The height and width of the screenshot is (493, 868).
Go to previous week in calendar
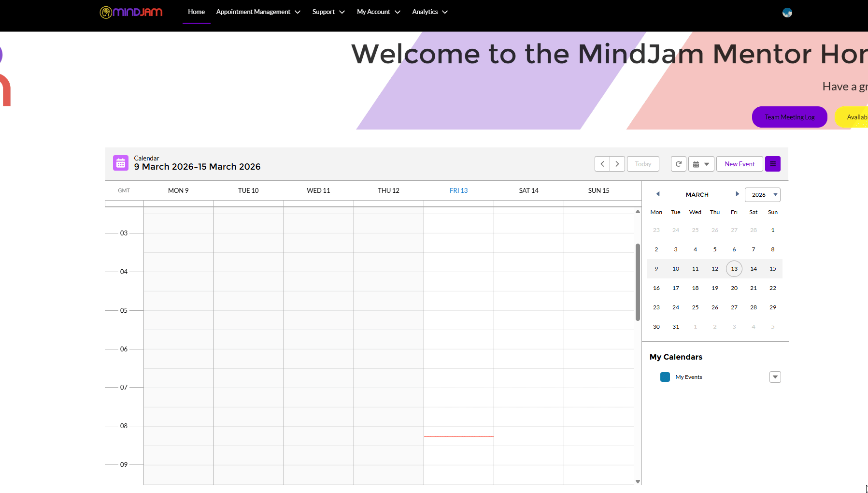click(x=602, y=164)
